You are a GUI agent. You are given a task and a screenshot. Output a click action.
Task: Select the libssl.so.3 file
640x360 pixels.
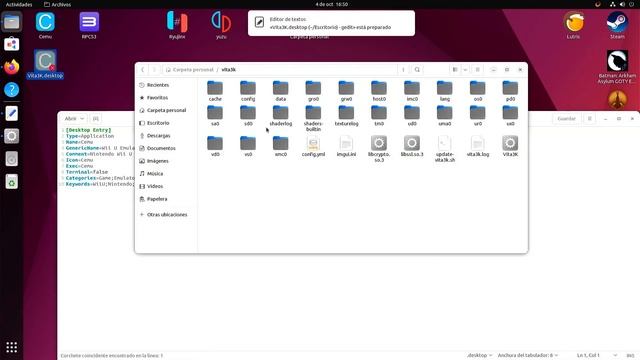click(412, 146)
